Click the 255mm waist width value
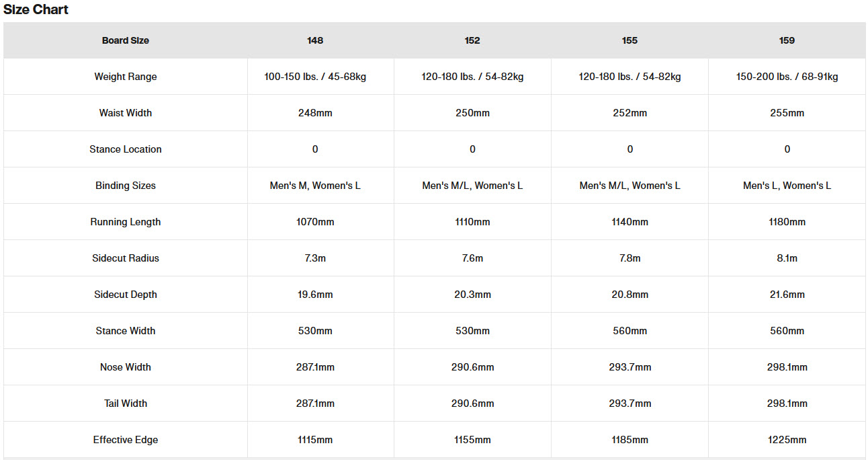Viewport: 868px width, 460px height. [787, 113]
